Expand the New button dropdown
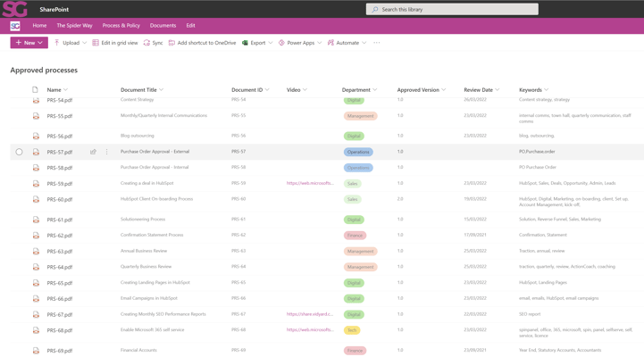Screen dimensions: 644x357 point(40,43)
